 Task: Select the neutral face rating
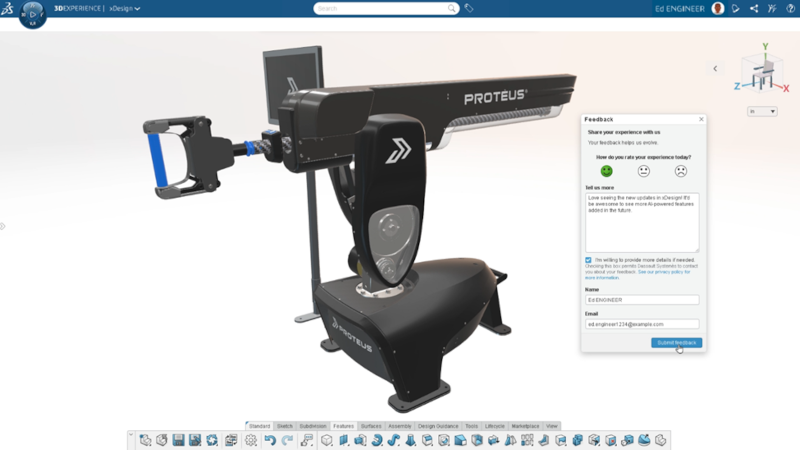pos(643,171)
